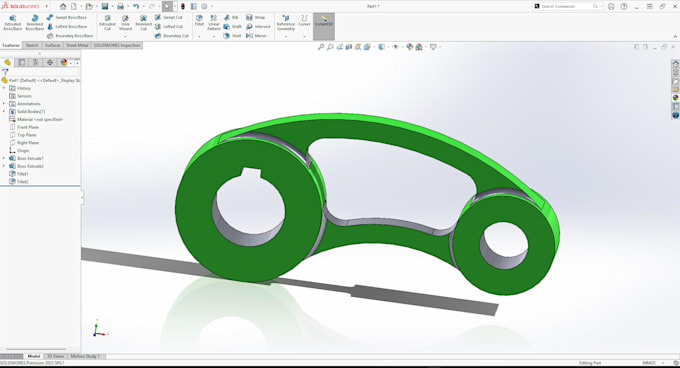
Task: Expand the Boss-Extrude2 feature
Action: click(4, 166)
